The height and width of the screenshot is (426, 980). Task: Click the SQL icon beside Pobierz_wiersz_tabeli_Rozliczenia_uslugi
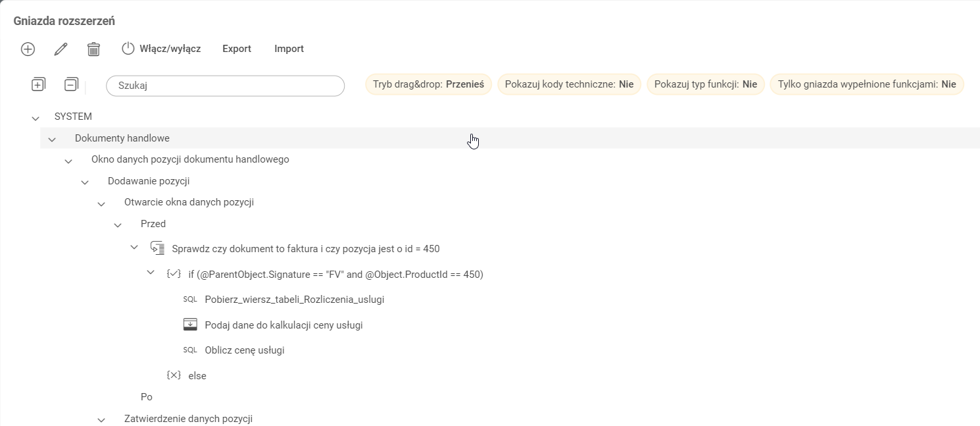point(190,300)
